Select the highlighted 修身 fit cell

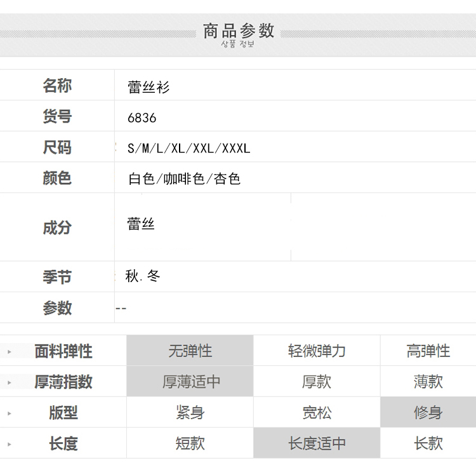coord(428,412)
